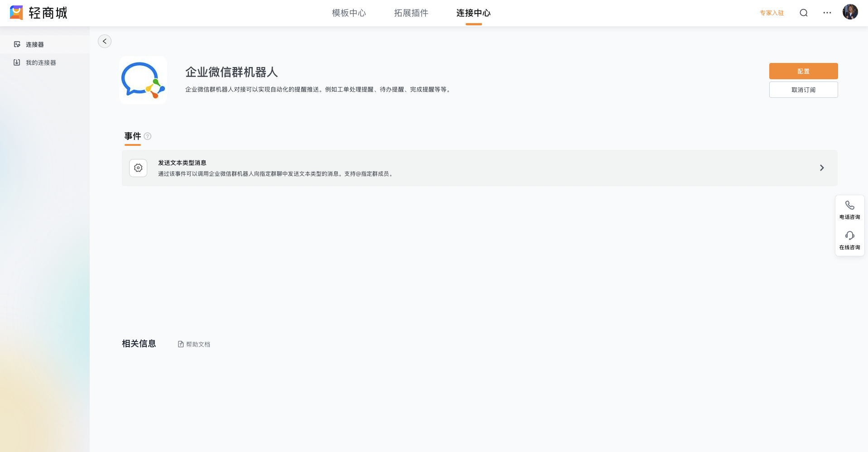Image resolution: width=868 pixels, height=452 pixels.
Task: Go back with the circular arrow button
Action: (x=105, y=41)
